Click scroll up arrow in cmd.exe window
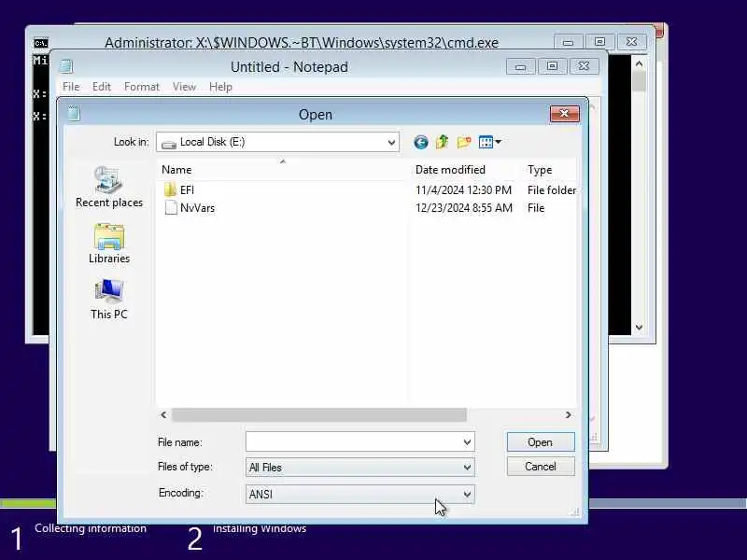 click(640, 63)
